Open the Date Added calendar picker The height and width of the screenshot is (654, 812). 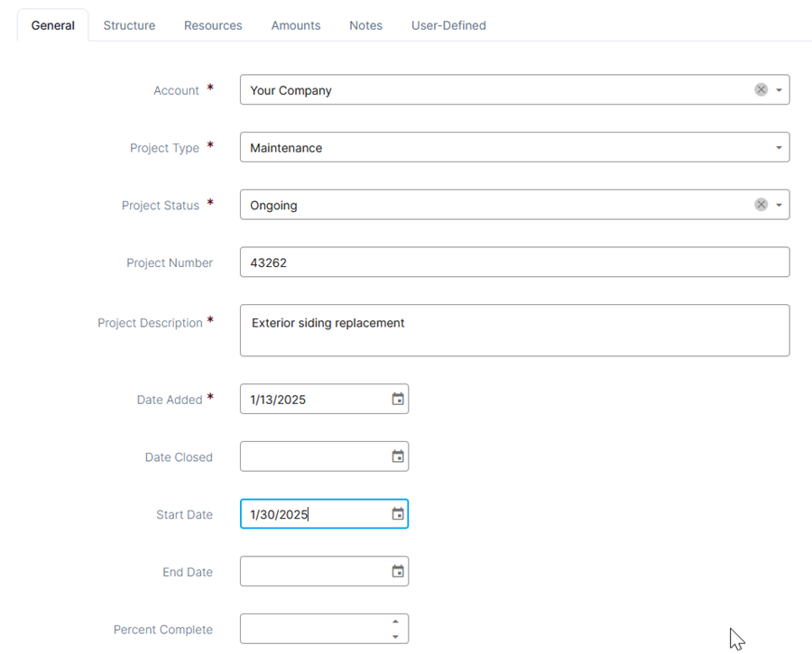(398, 399)
